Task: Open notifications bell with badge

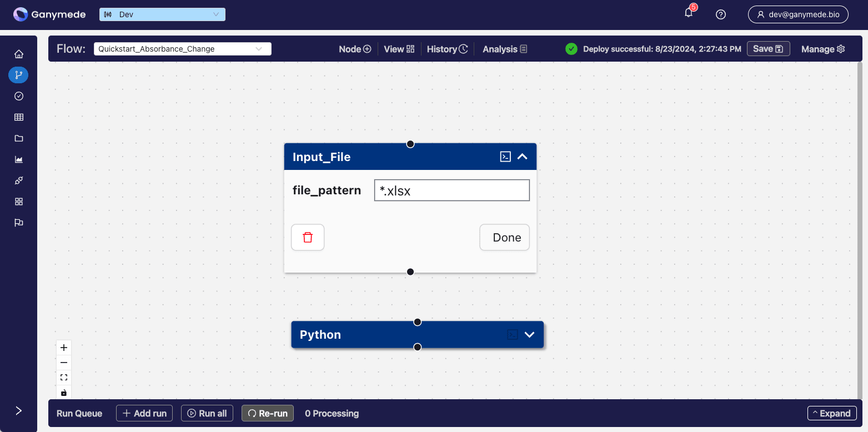Action: (x=689, y=13)
